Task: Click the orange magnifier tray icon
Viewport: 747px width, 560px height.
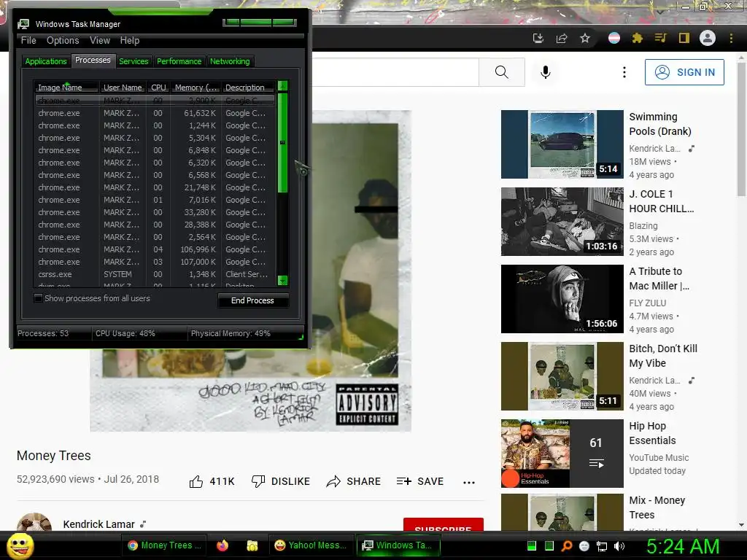Action: [566, 546]
